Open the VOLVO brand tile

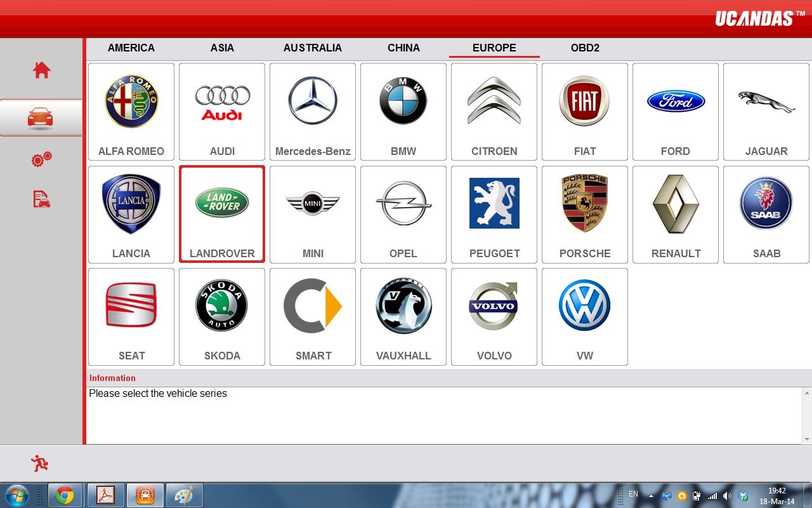[494, 317]
